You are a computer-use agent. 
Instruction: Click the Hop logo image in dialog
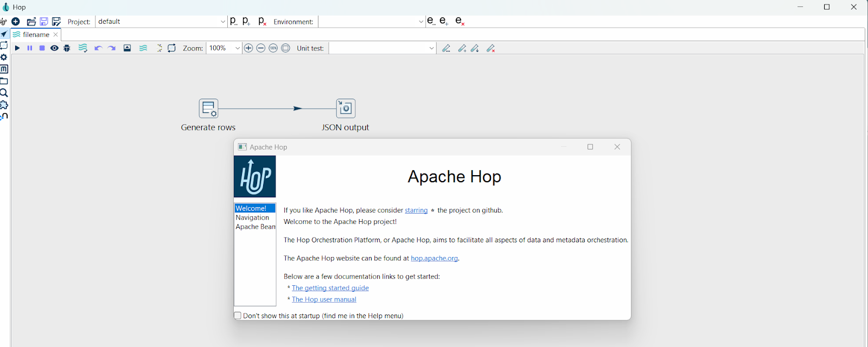[x=255, y=177]
